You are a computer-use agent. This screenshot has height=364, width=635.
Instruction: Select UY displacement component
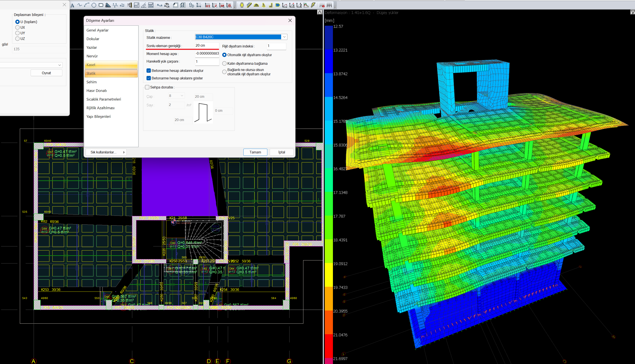click(17, 33)
